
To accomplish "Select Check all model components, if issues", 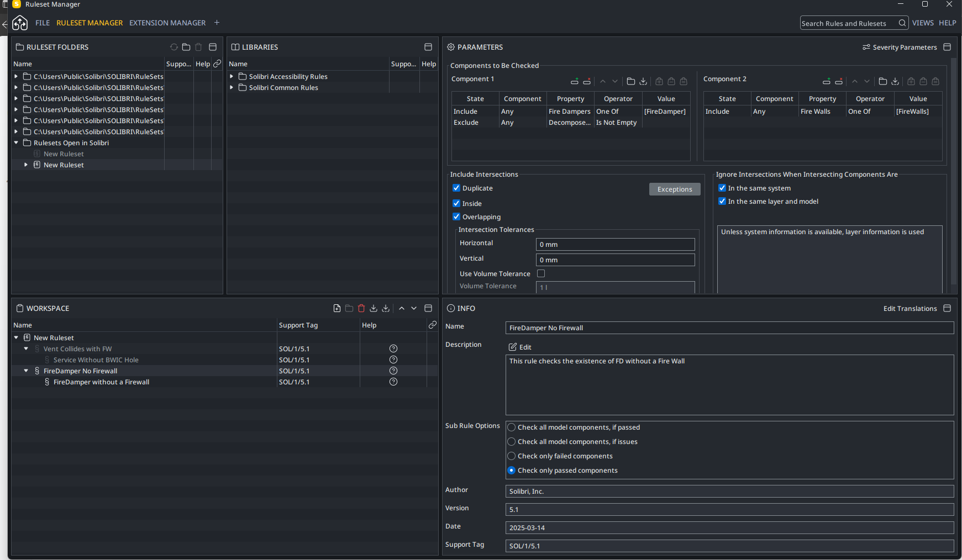I will [x=512, y=441].
